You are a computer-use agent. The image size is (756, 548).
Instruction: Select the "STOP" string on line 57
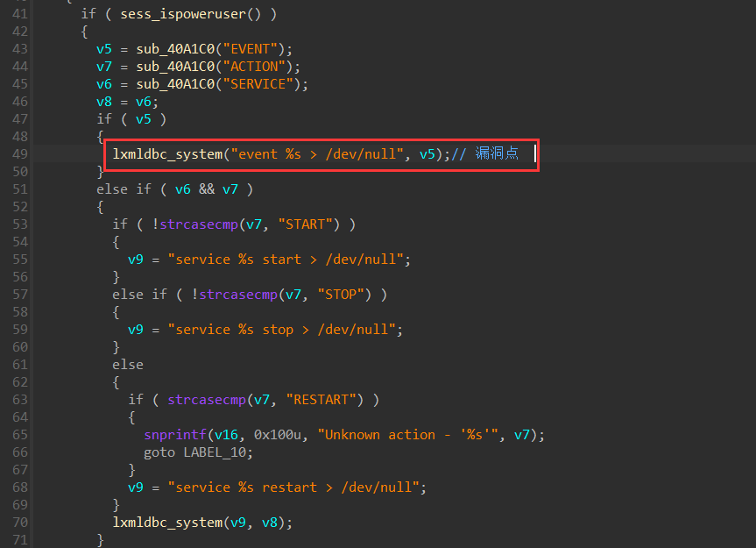tap(341, 295)
